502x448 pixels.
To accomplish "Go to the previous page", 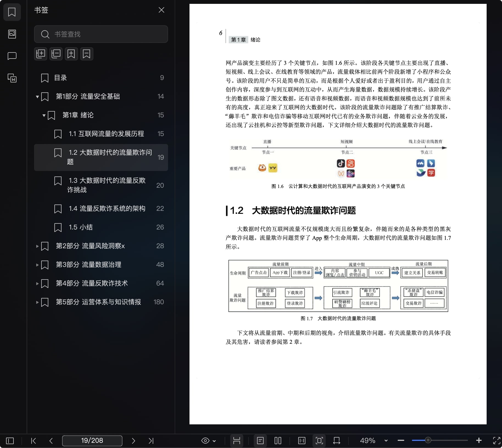I will (x=51, y=441).
